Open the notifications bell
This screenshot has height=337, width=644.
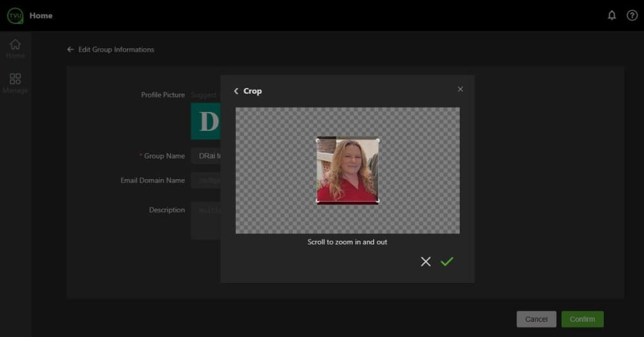pos(611,15)
